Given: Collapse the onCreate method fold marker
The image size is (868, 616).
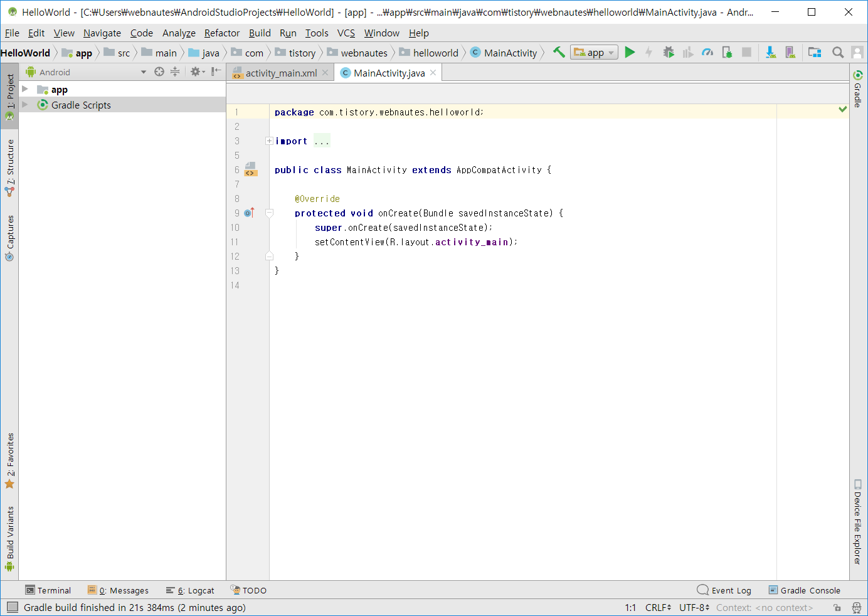Looking at the screenshot, I should pos(269,213).
